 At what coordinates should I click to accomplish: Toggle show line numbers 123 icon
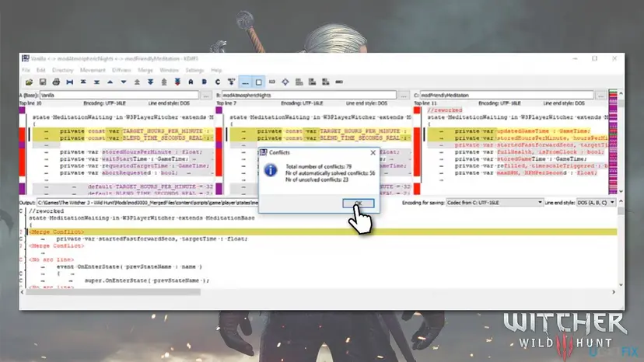[x=272, y=82]
